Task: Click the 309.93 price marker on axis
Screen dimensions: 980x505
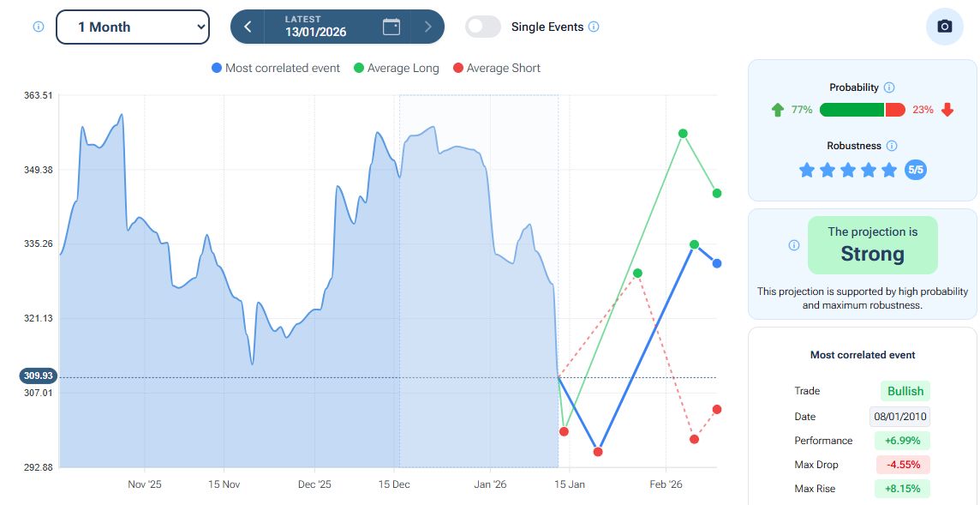Action: (x=39, y=376)
